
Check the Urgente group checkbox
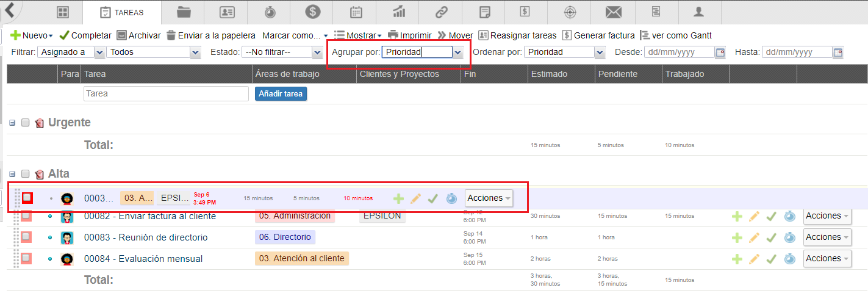tap(26, 123)
